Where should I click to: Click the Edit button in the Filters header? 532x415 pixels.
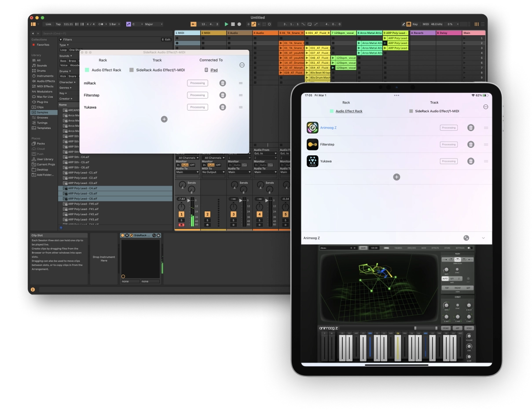(166, 40)
